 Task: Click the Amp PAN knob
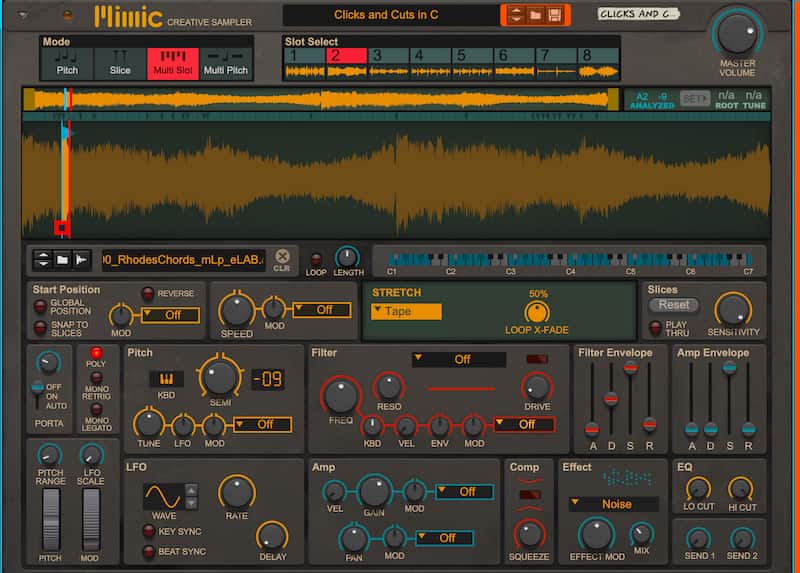(x=354, y=538)
